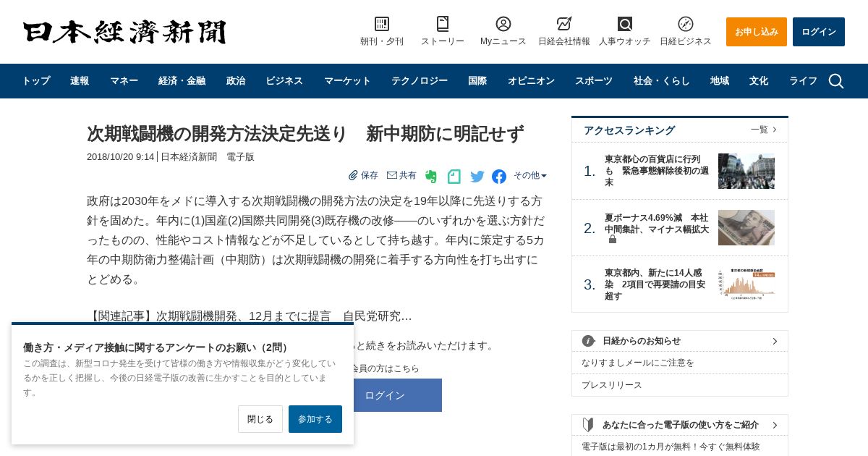
Task: Open the 日経会社情報 chart icon
Action: coord(564,24)
